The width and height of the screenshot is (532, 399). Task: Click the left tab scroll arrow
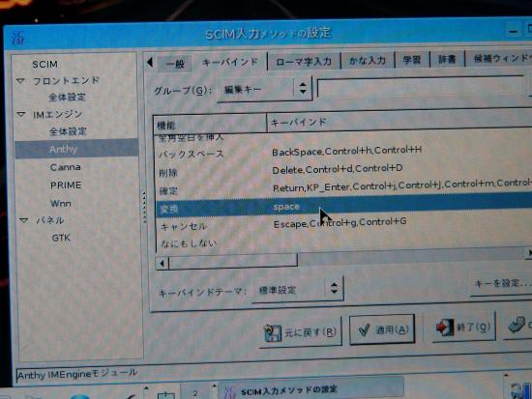point(150,63)
